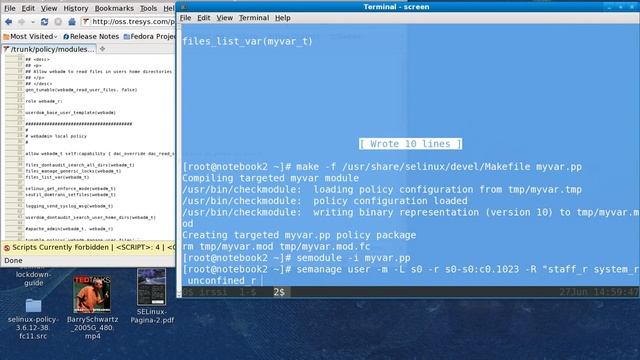Image resolution: width=640 pixels, height=360 pixels.
Task: Click the Done status bar text
Action: (13, 260)
